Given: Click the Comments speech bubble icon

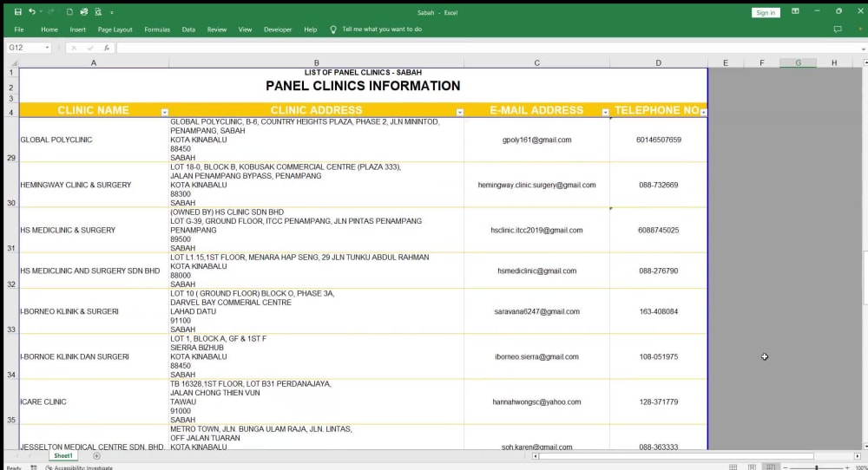Looking at the screenshot, I should [x=838, y=29].
